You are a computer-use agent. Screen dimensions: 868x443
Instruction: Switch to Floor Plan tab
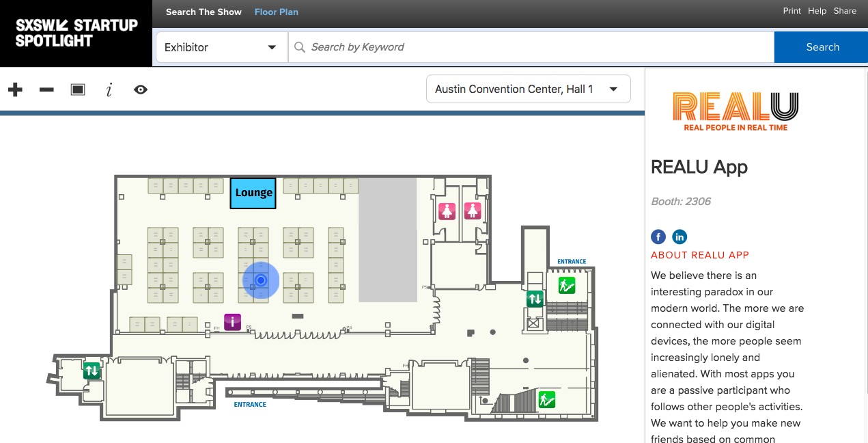(277, 12)
